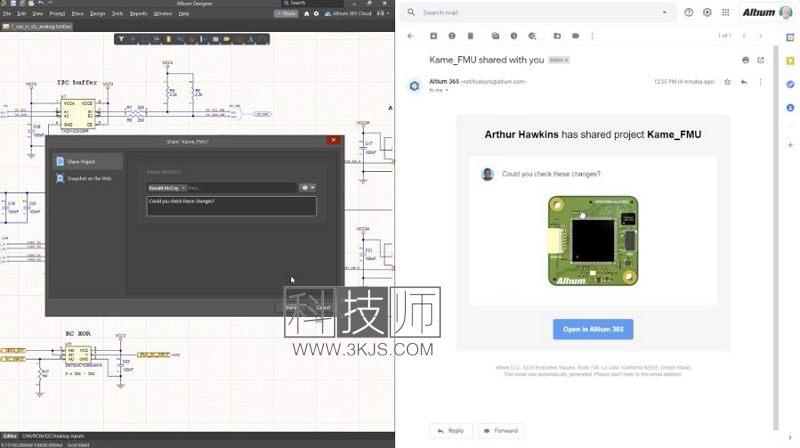Viewport: 800px width, 448px height.
Task: Open Gmail support help icon
Action: pyautogui.click(x=689, y=12)
